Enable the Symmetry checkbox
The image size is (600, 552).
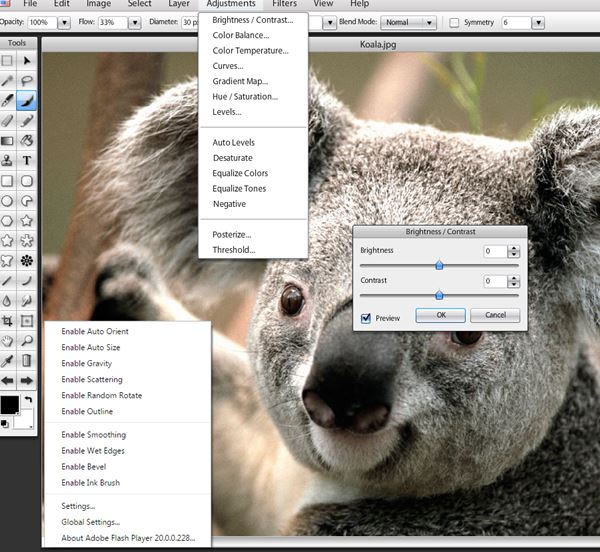point(454,21)
